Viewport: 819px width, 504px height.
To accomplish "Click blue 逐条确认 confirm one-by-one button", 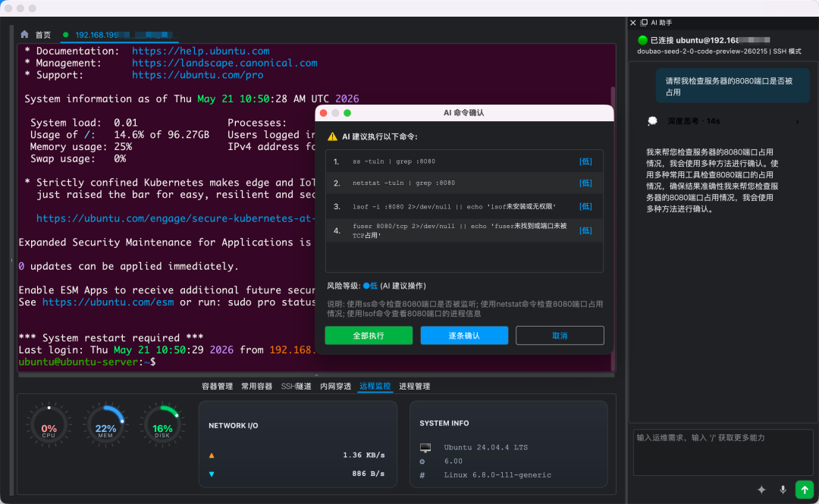I will pos(464,335).
